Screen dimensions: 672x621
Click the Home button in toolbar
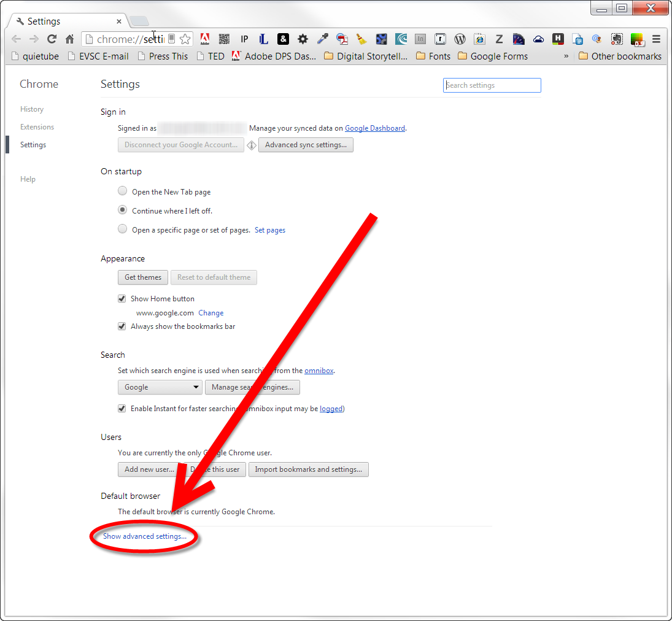pos(69,39)
